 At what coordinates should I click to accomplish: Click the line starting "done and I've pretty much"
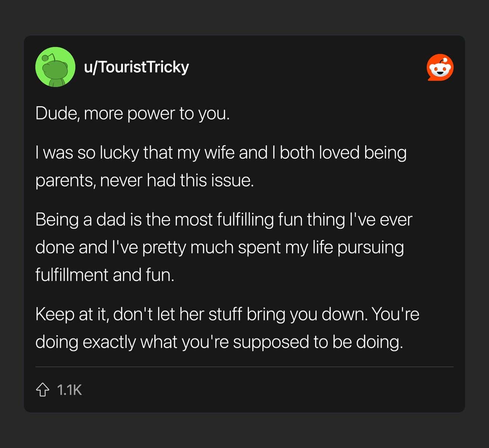tap(220, 248)
